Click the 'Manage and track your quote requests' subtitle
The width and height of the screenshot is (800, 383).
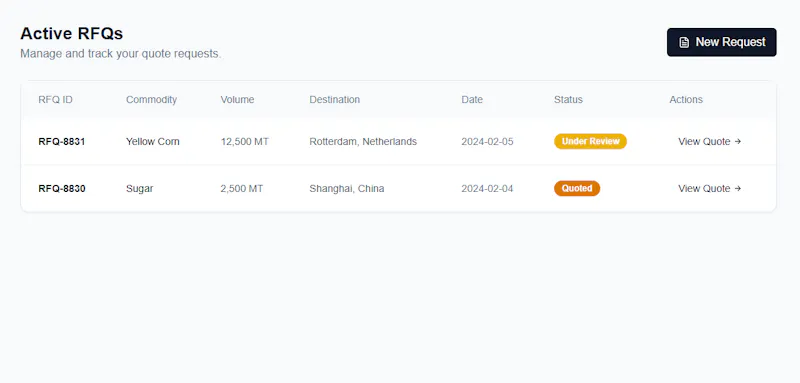[x=121, y=54]
